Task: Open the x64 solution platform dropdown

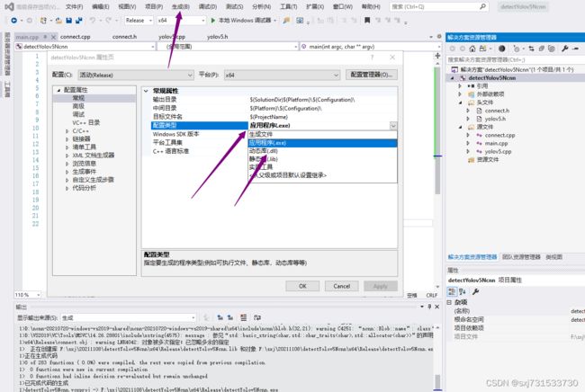Action: (182, 21)
